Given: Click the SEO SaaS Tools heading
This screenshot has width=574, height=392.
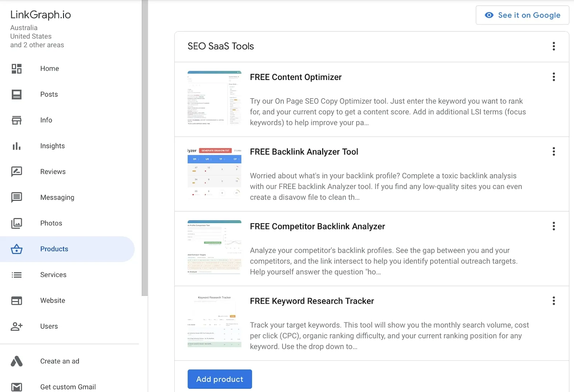Looking at the screenshot, I should 221,46.
